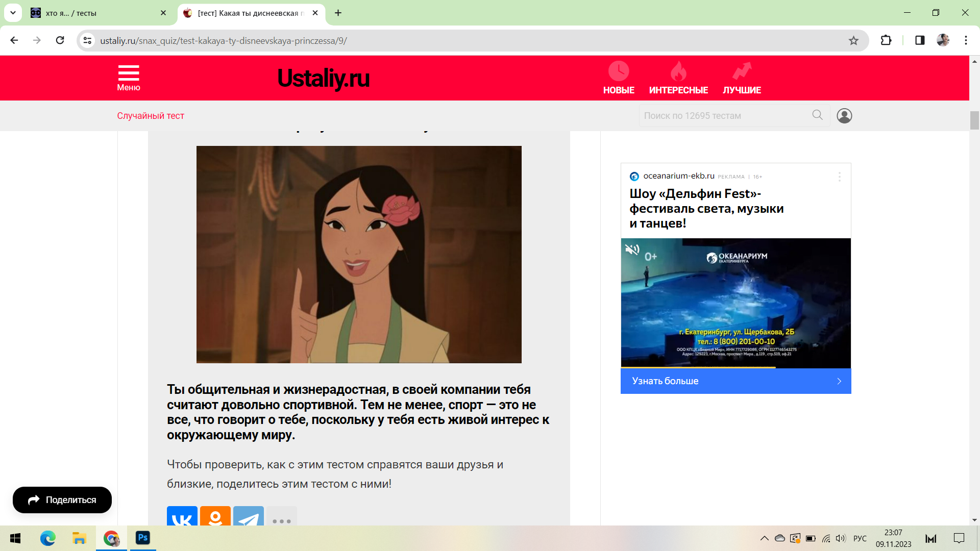The height and width of the screenshot is (551, 980).
Task: Open more share options dots
Action: pos(282,516)
